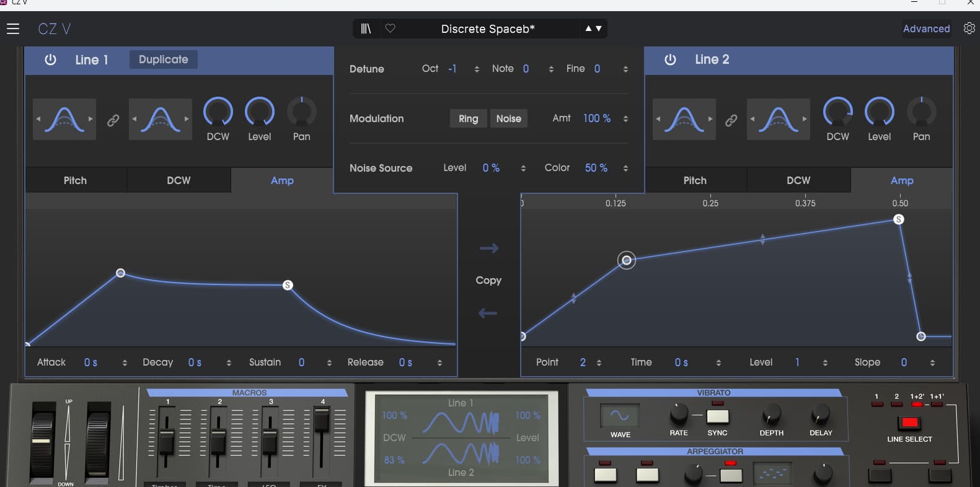The image size is (980, 487).
Task: Click Line 2 waveform link chain icon
Action: coord(731,120)
